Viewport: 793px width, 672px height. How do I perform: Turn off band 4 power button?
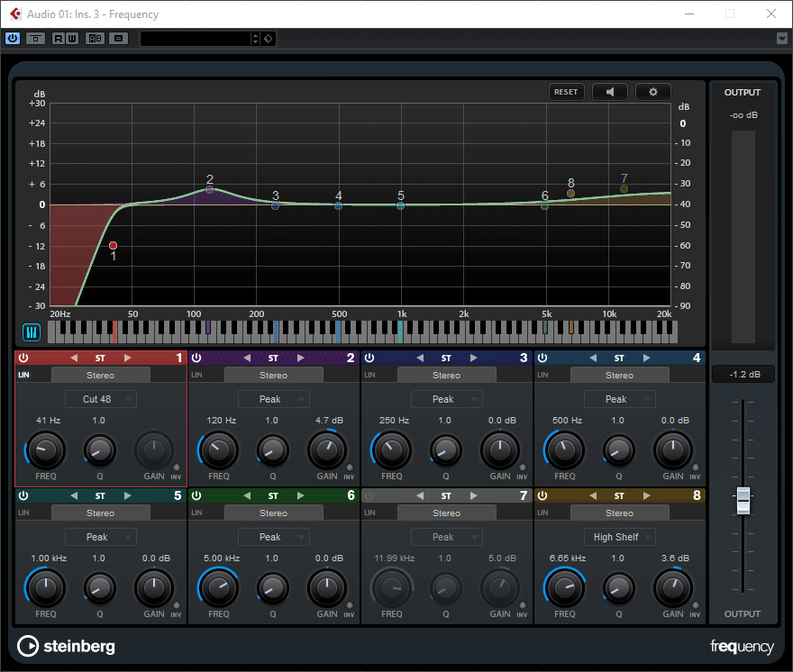pos(542,358)
